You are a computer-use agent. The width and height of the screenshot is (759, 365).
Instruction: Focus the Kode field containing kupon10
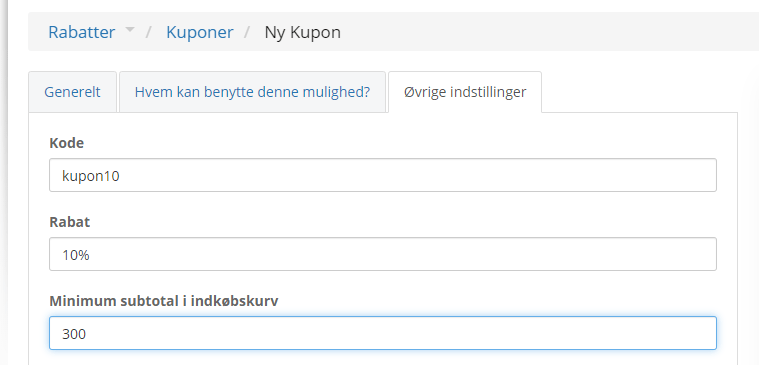[383, 175]
